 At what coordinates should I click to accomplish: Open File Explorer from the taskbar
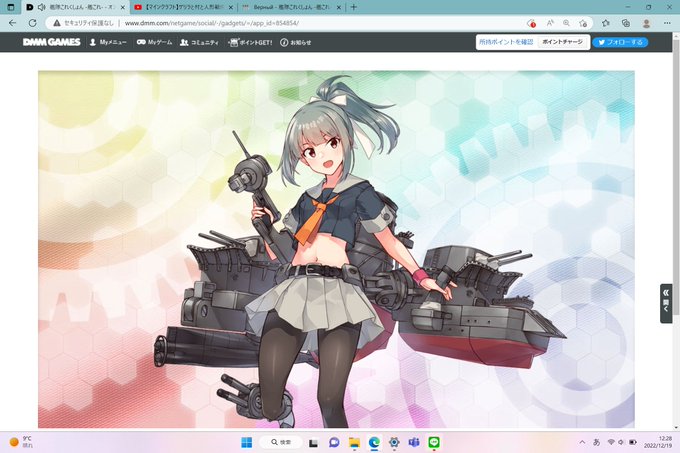tap(354, 442)
